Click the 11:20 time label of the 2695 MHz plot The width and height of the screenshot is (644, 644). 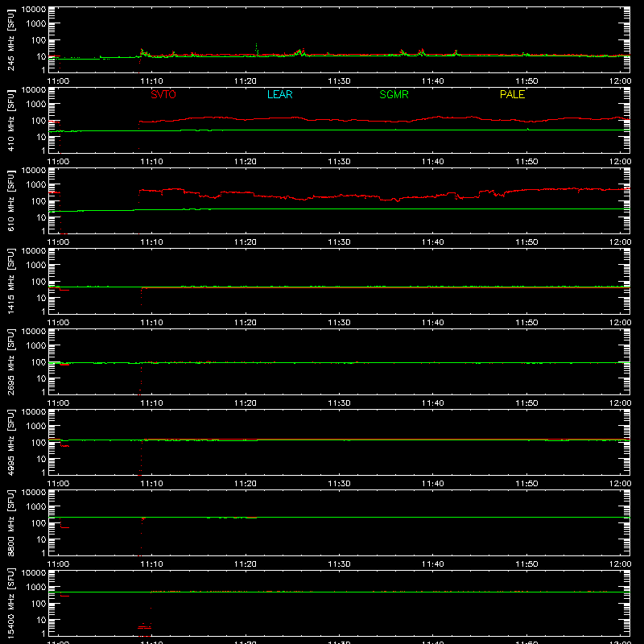(246, 403)
